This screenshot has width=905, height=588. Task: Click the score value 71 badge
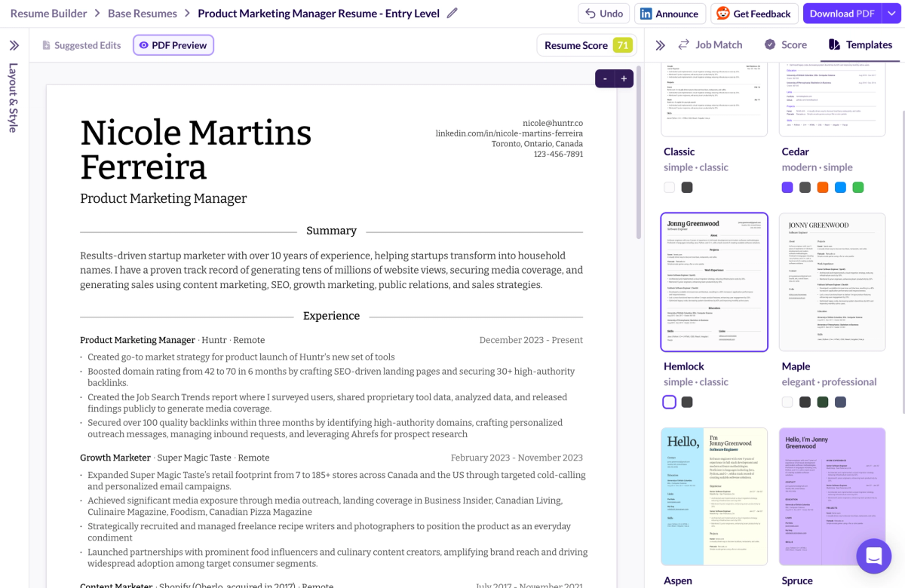[622, 45]
